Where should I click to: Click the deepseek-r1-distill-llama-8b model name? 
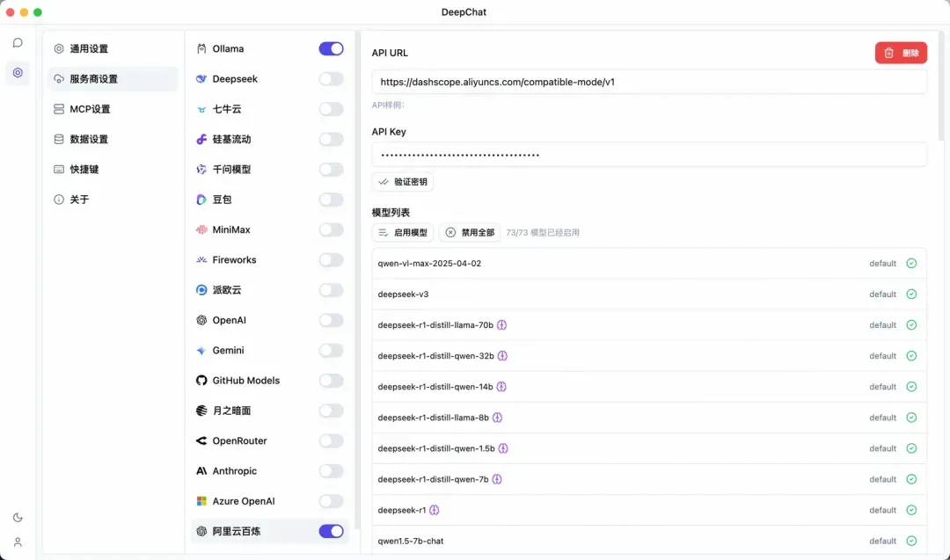click(x=433, y=418)
